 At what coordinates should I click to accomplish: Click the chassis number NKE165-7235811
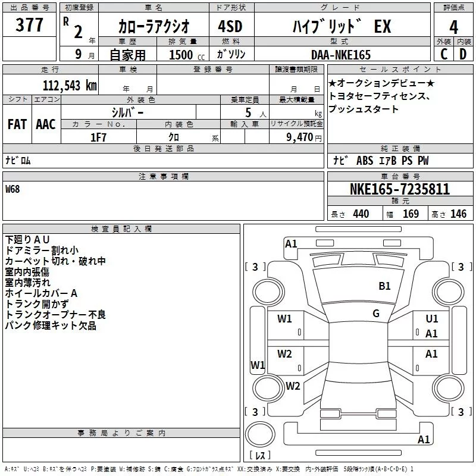click(400, 190)
